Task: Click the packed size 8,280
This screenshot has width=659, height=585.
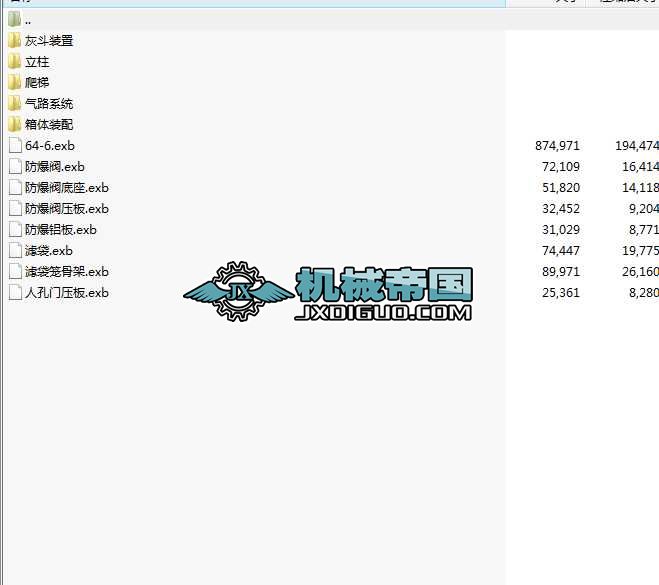Action: 643,293
